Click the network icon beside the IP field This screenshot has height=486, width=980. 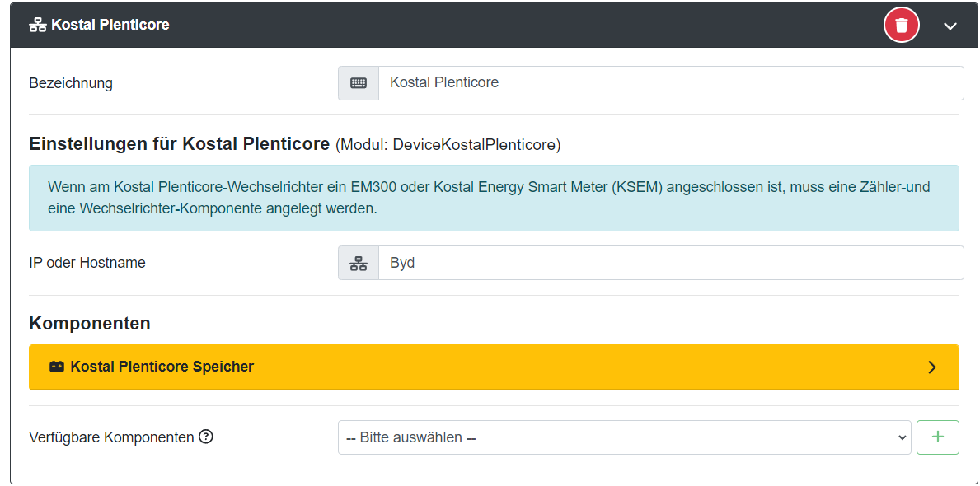pyautogui.click(x=359, y=264)
